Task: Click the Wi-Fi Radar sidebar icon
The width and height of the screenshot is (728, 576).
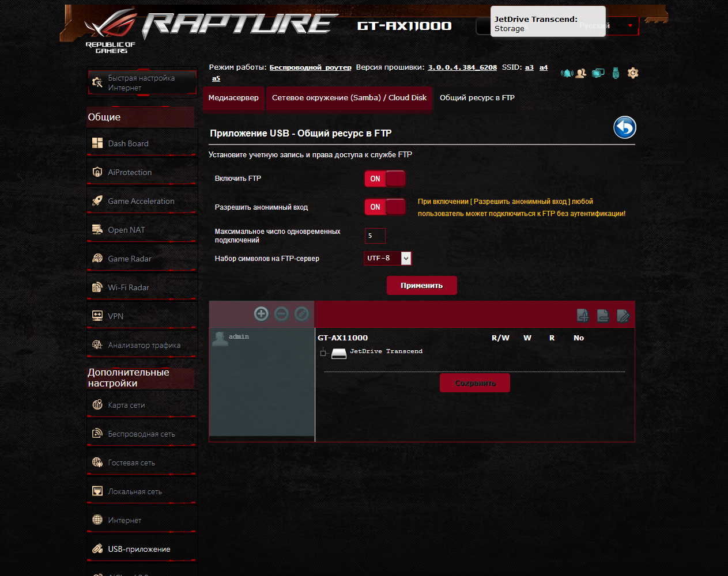Action: (97, 287)
